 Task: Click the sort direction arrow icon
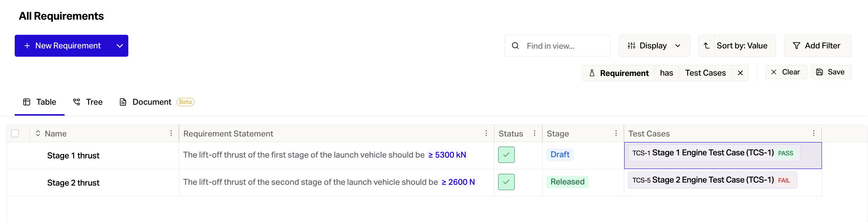coord(706,46)
